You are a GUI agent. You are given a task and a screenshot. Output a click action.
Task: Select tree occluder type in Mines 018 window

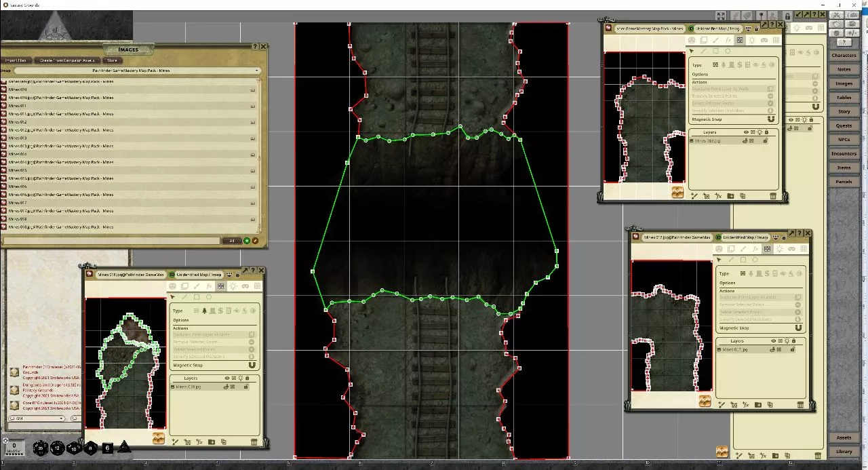[x=203, y=311]
